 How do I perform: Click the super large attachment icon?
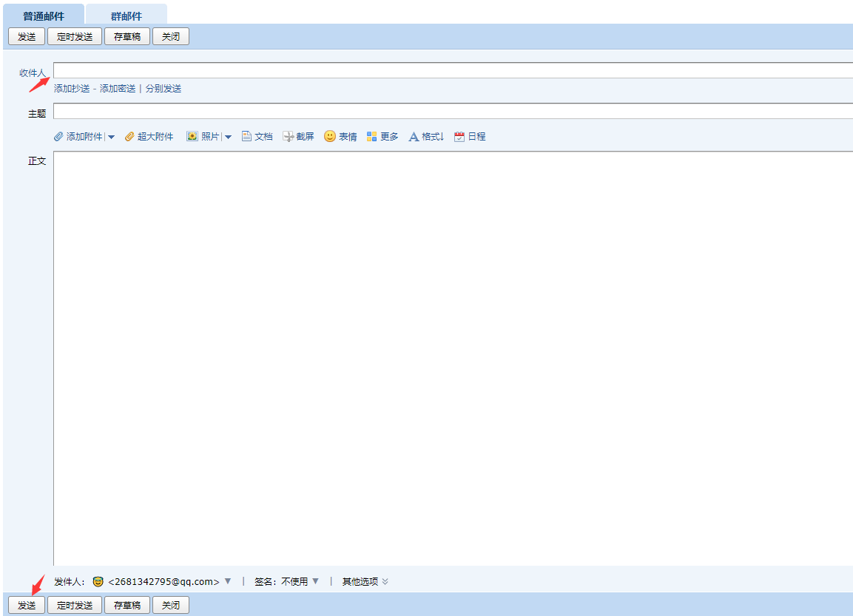[129, 137]
